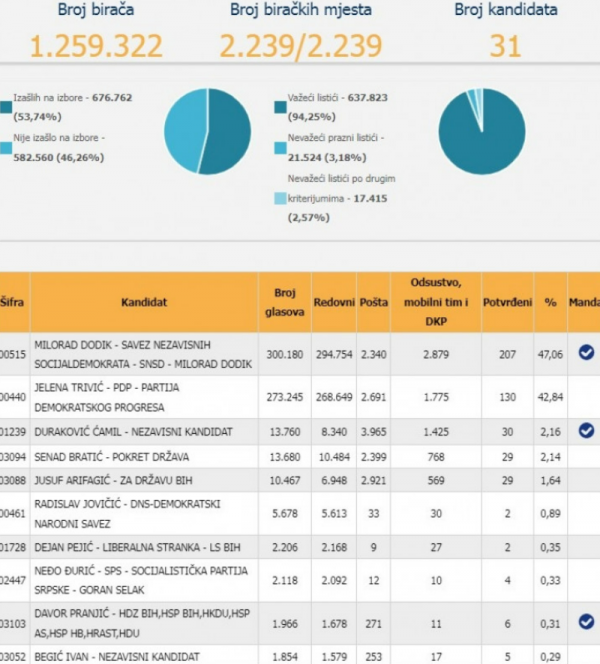The height and width of the screenshot is (664, 600).
Task: Click the mandate checkmark in Milorad Dodik's row
Action: click(x=586, y=352)
